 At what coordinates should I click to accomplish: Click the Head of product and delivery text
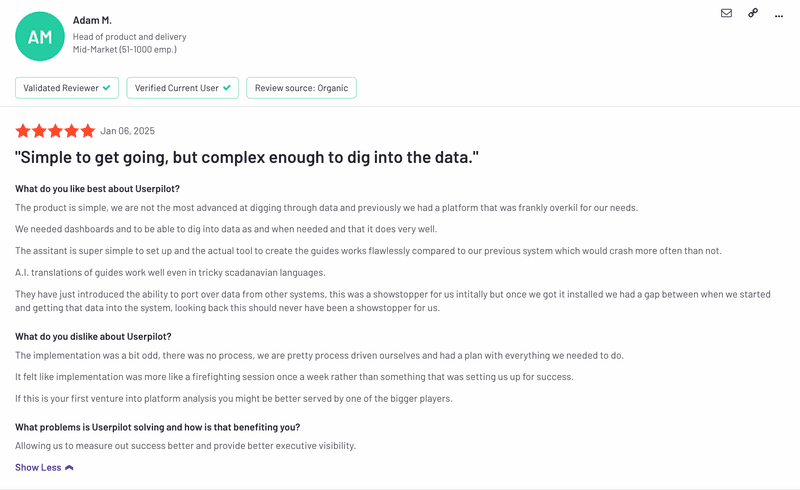click(129, 37)
